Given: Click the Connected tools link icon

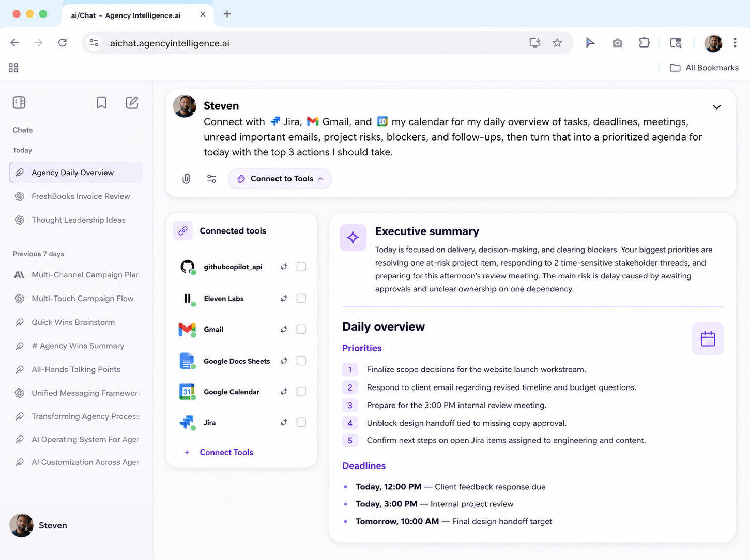Looking at the screenshot, I should coord(183,231).
